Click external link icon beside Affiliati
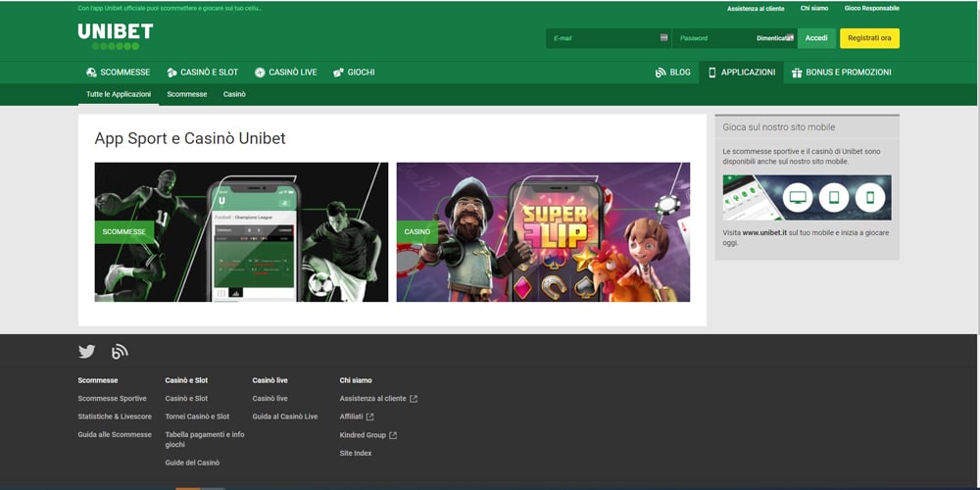 coord(370,416)
